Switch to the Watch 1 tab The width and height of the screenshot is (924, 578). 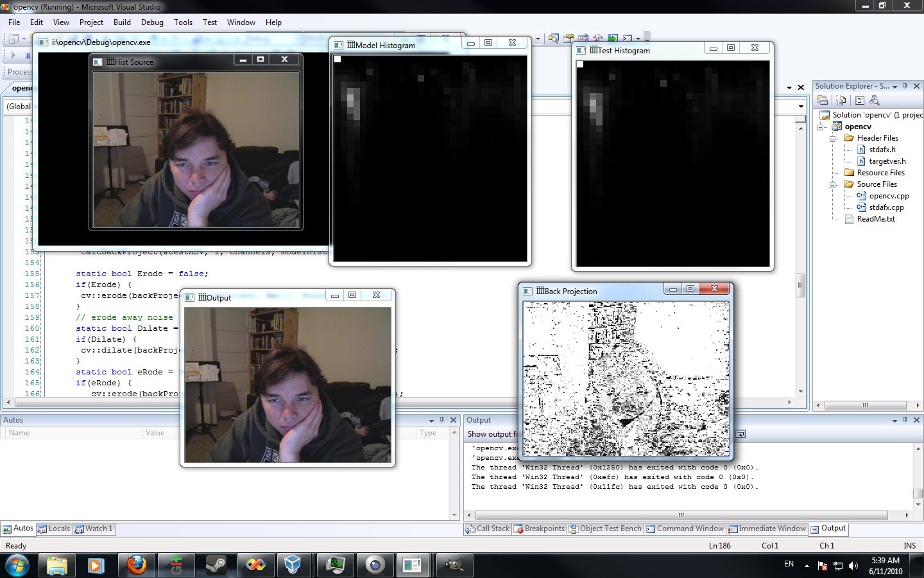[94, 529]
